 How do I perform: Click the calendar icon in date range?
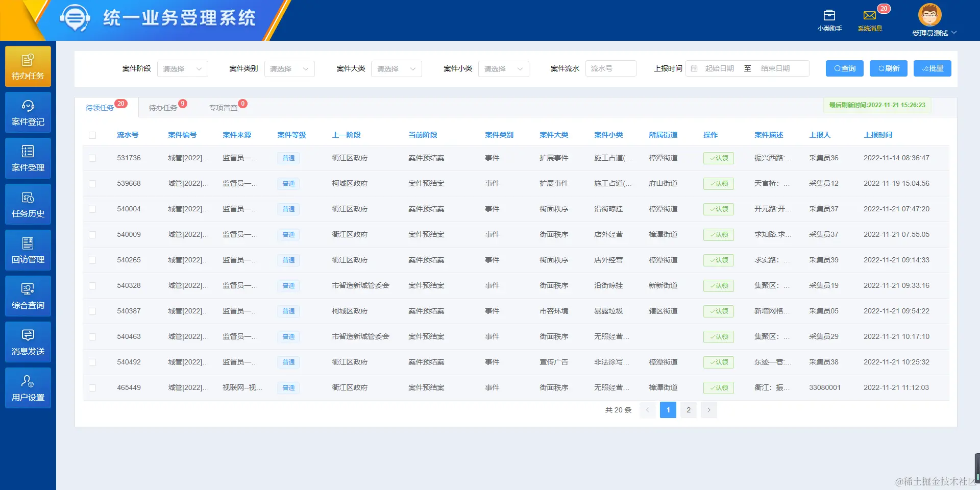[x=694, y=68]
